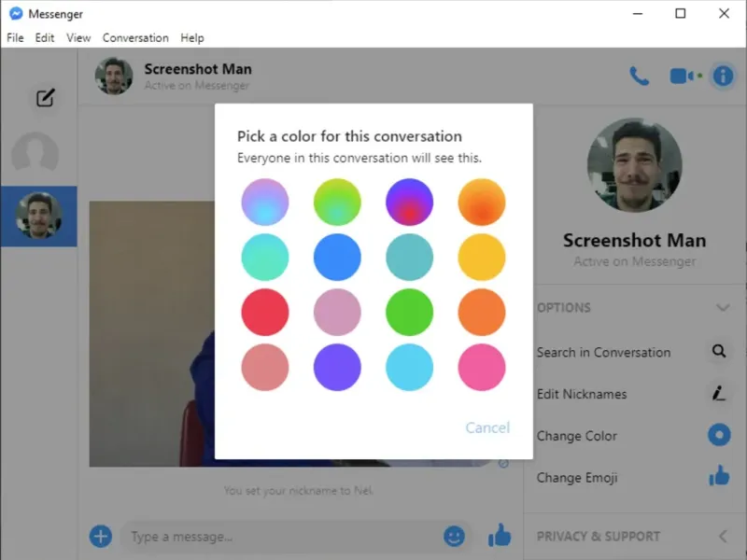The image size is (747, 560).
Task: Start a voice call with the phone icon
Action: coord(639,77)
